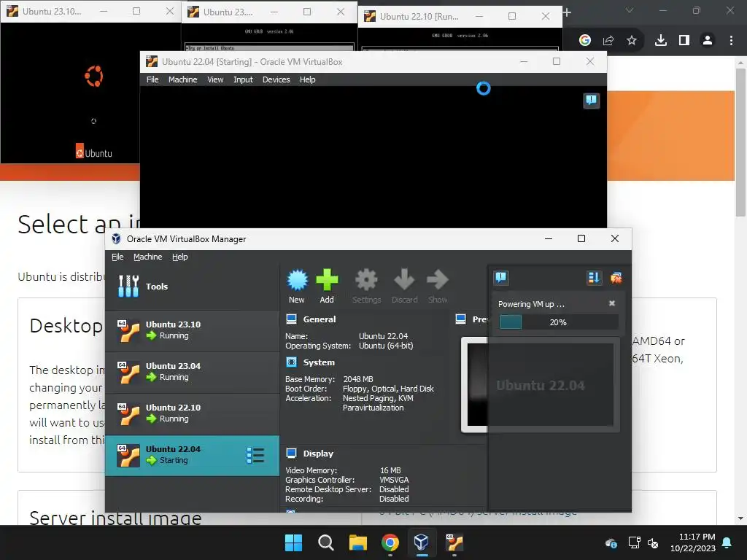Image resolution: width=747 pixels, height=560 pixels.
Task: Open Windows taskbar Search
Action: point(326,542)
